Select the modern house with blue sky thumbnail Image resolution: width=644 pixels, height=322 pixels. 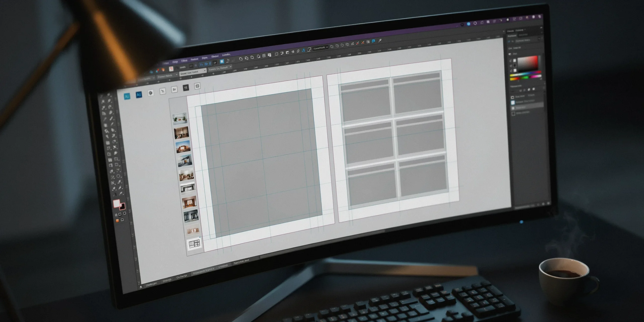click(x=185, y=161)
